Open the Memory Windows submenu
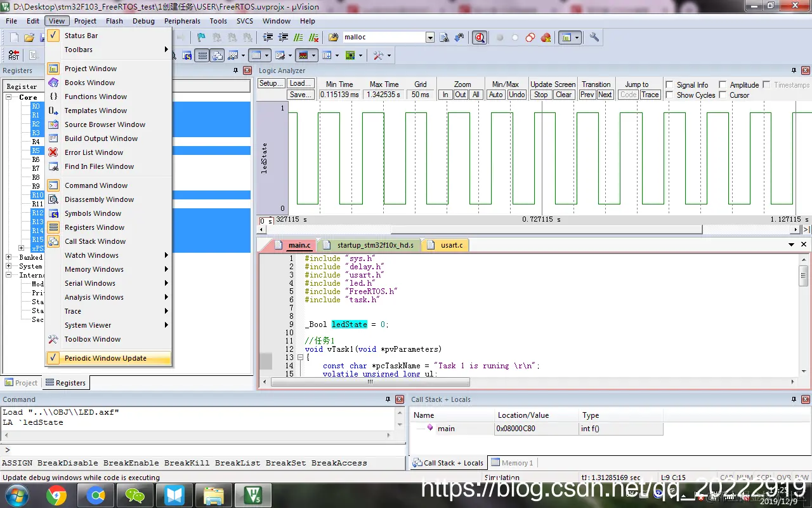This screenshot has height=508, width=812. tap(108, 269)
